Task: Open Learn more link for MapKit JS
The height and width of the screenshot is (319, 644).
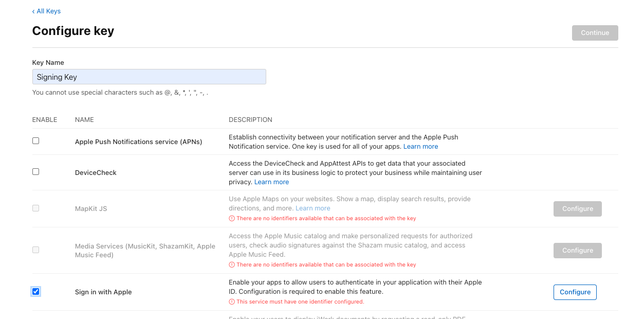Action: [x=312, y=208]
